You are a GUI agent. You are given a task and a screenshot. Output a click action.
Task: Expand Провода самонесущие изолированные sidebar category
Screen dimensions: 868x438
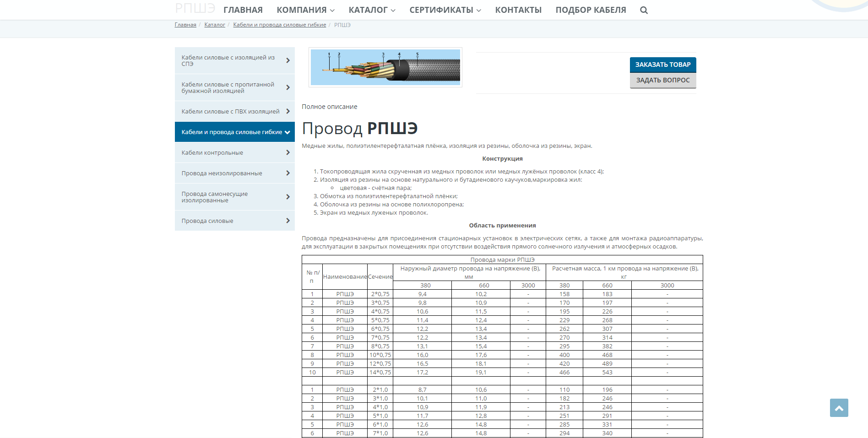(235, 197)
